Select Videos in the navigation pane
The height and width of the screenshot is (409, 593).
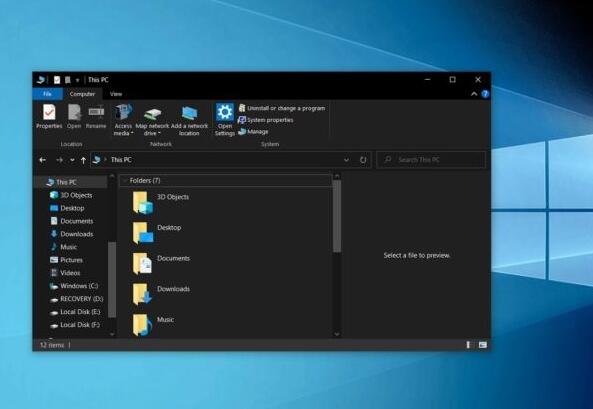click(x=65, y=273)
